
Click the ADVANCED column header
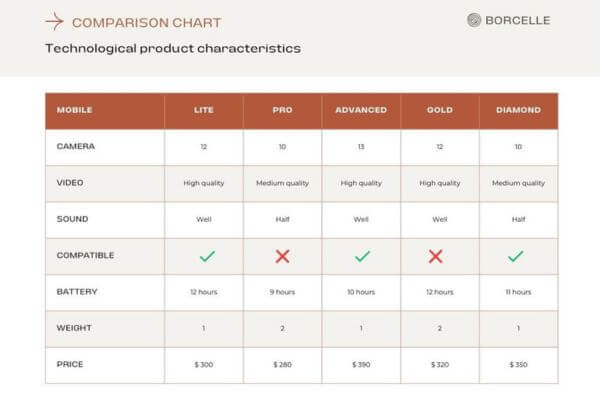tap(361, 110)
